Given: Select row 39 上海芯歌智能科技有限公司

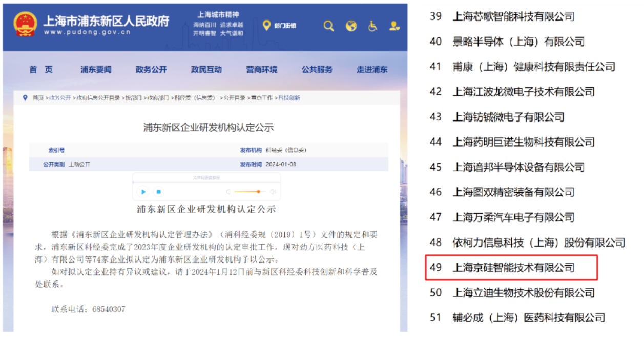Looking at the screenshot, I should [502, 16].
